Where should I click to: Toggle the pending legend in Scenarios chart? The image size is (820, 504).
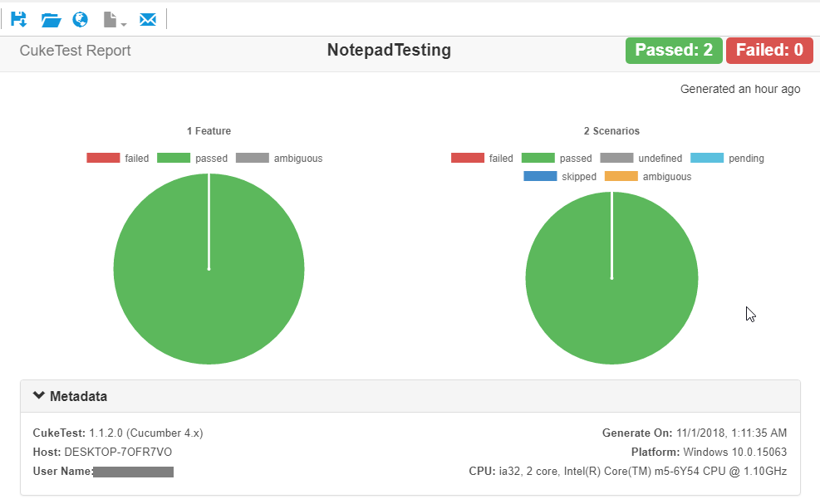point(727,158)
